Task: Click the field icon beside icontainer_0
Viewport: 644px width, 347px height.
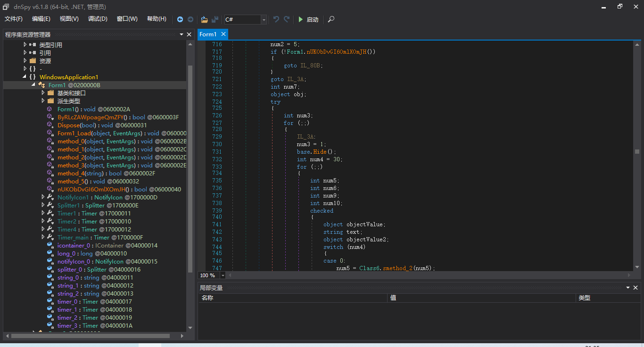Action: coord(50,245)
